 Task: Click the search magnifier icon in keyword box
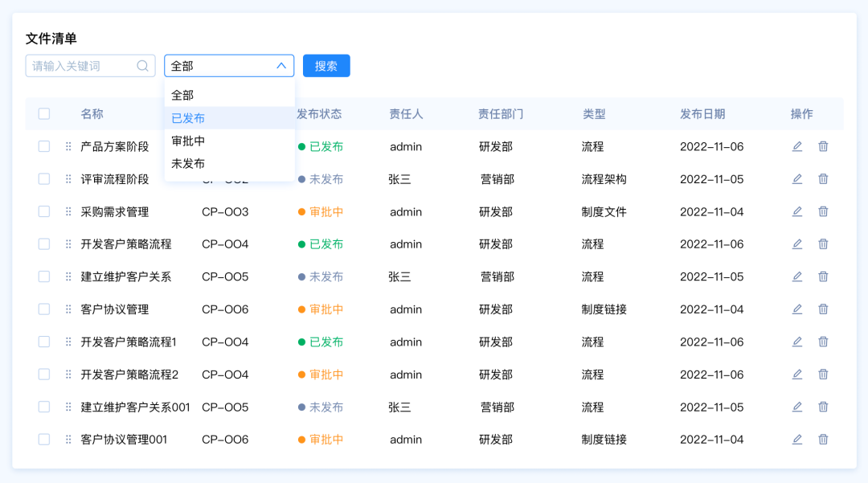coord(143,66)
